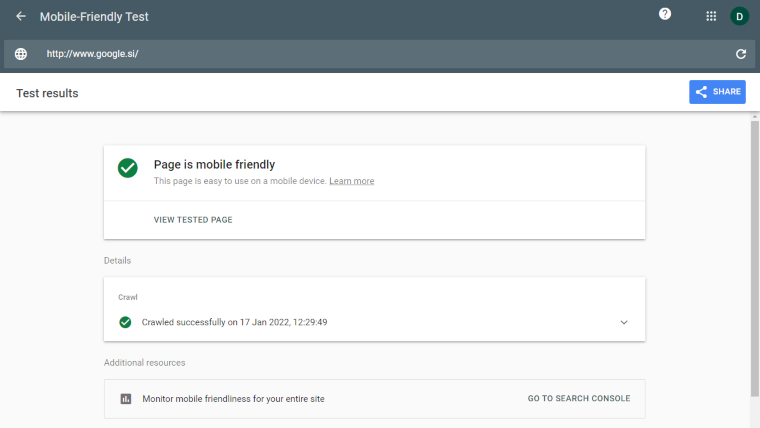Click the Mobile-Friendly Test title

94,17
